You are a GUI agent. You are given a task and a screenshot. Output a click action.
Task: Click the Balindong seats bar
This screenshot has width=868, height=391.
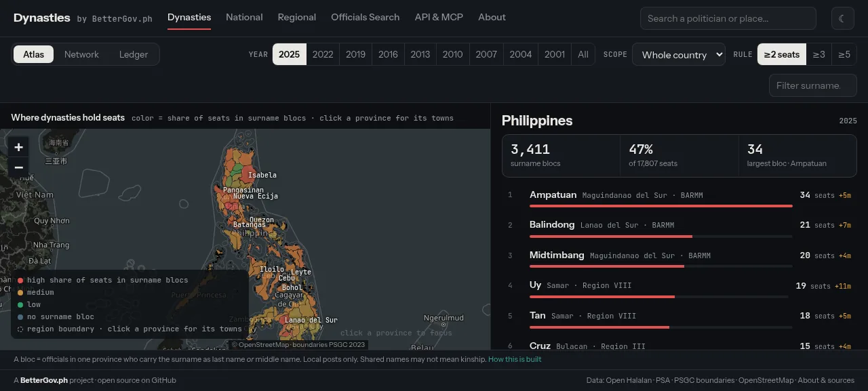[x=661, y=236]
